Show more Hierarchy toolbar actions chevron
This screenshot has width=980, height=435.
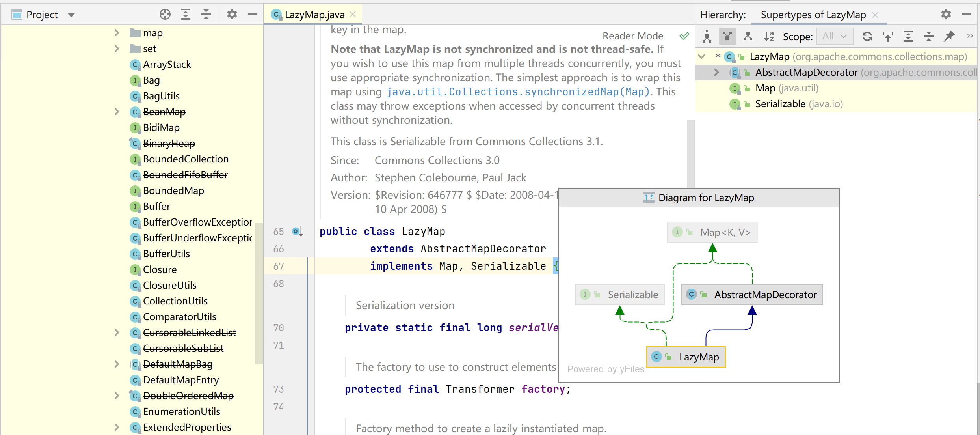(x=970, y=36)
